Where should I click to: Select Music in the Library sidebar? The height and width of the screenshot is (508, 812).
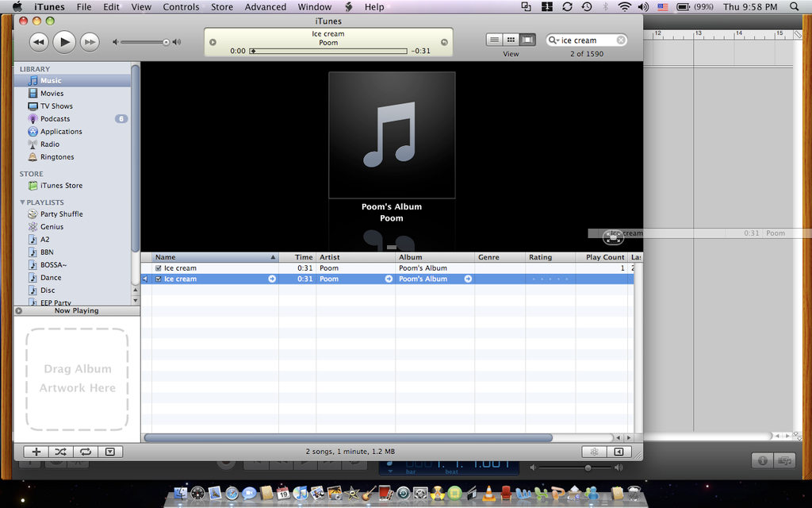72,80
